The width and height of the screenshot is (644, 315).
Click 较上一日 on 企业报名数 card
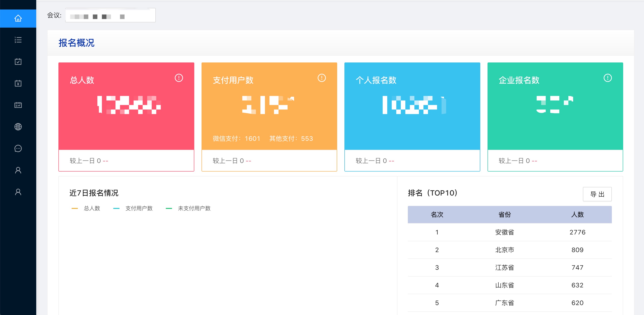[x=512, y=161]
